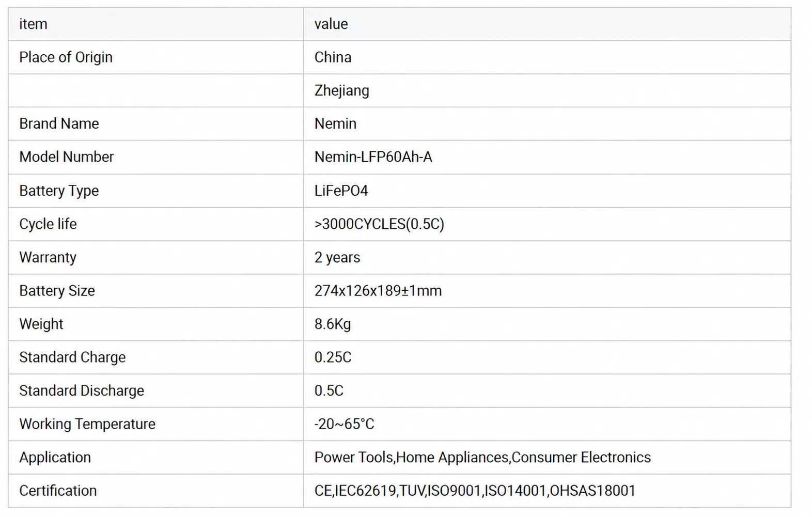Click the certification list starting with 'CE,IEC62619'
This screenshot has height=517, width=812.
[475, 491]
